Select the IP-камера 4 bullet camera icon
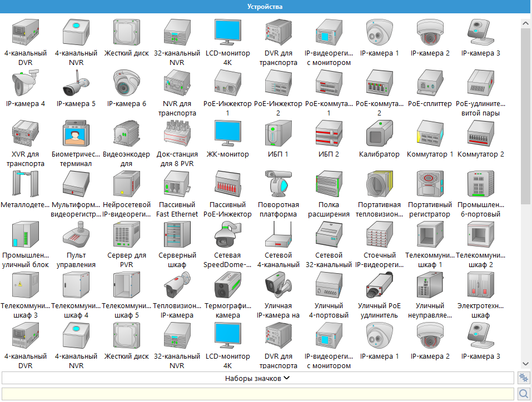 tap(26, 83)
